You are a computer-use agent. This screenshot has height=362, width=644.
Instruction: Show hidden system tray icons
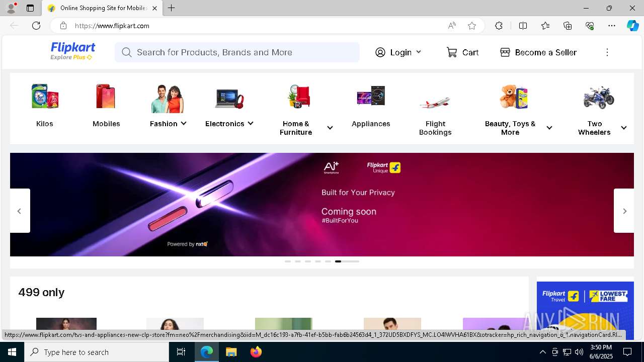542,352
